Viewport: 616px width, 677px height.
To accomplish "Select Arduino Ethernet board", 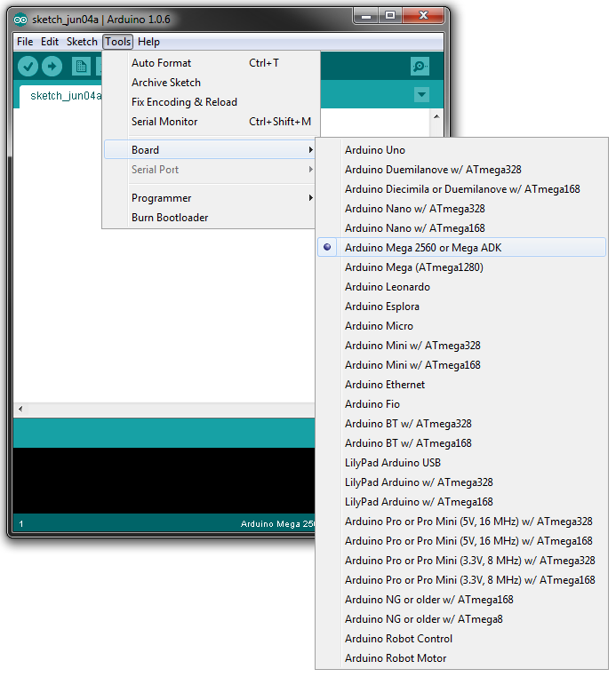I will (461, 385).
